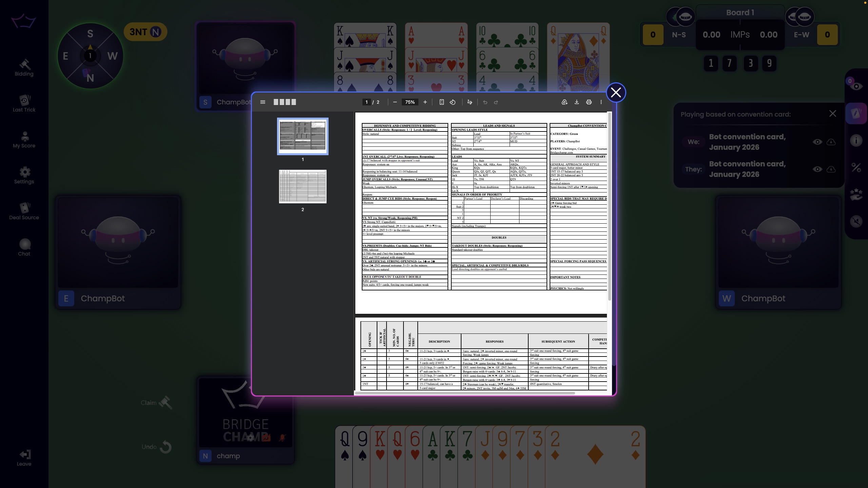This screenshot has width=868, height=488.
Task: Open the page layout view options
Action: 284,102
